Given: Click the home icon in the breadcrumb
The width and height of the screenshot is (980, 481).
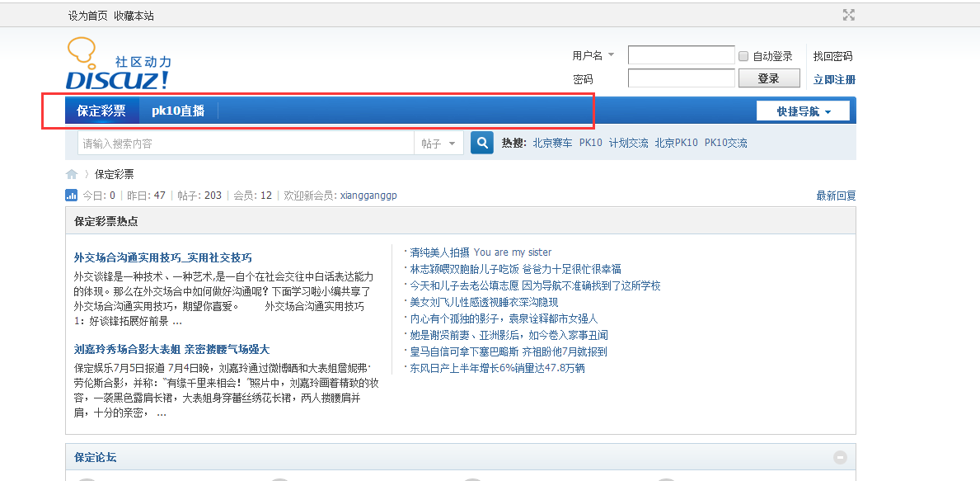Looking at the screenshot, I should pos(71,174).
